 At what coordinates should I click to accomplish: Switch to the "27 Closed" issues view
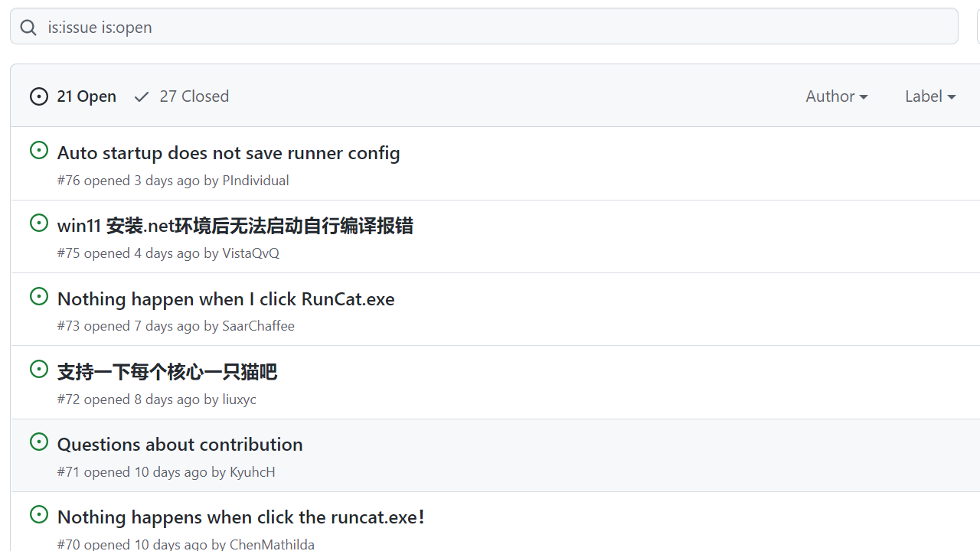pyautogui.click(x=194, y=96)
